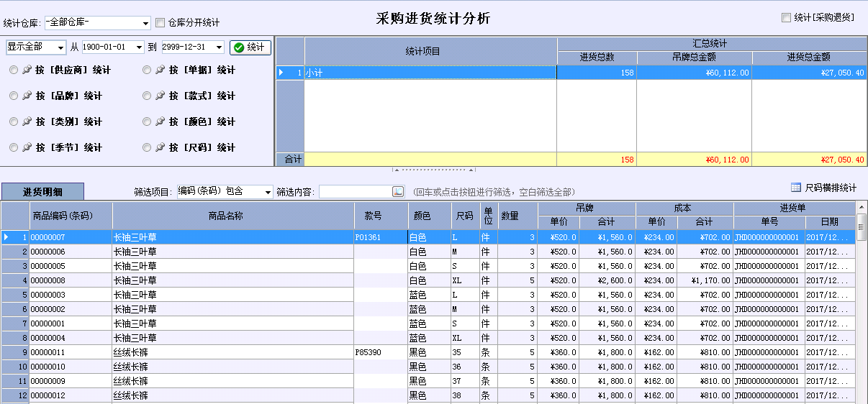Image resolution: width=868 pixels, height=404 pixels.
Task: Enable the 仓库分开统计 checkbox
Action: click(x=160, y=23)
